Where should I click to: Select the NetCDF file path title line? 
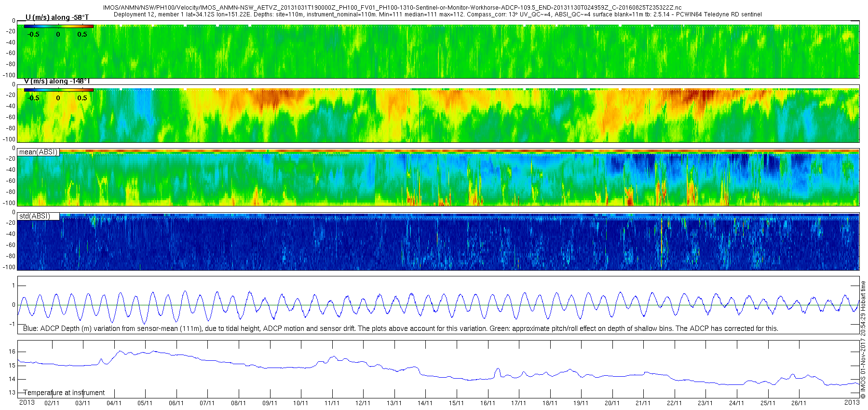click(393, 8)
